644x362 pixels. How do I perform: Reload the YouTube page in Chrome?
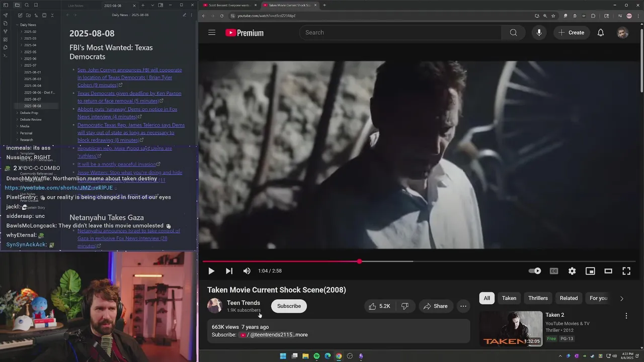tap(222, 16)
